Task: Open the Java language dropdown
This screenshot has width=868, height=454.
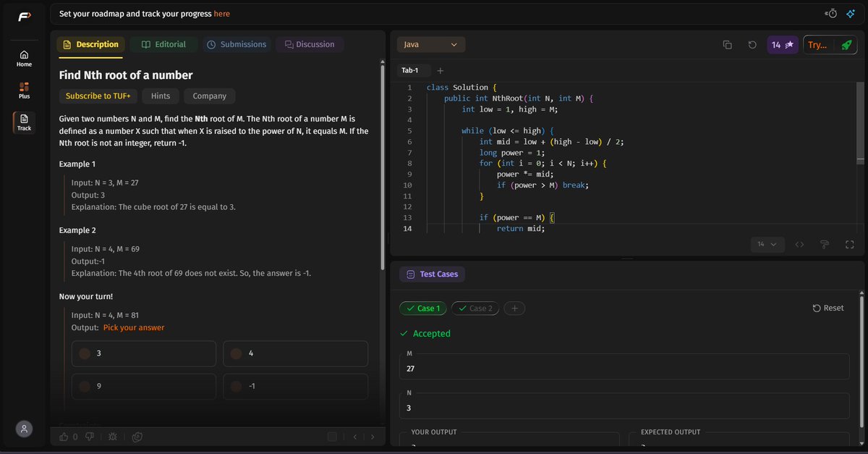Action: pyautogui.click(x=431, y=45)
